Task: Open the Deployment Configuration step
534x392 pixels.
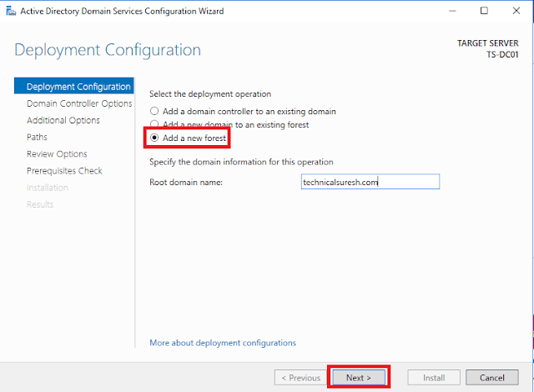Action: coord(78,87)
